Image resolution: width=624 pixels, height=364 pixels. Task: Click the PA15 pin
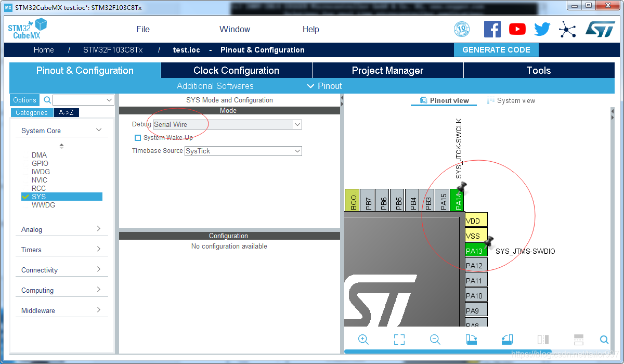[443, 200]
